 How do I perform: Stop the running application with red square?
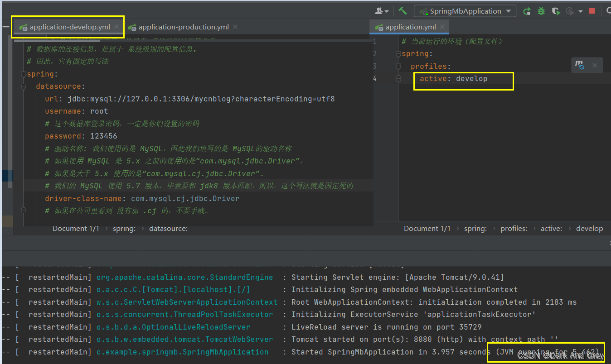point(592,11)
